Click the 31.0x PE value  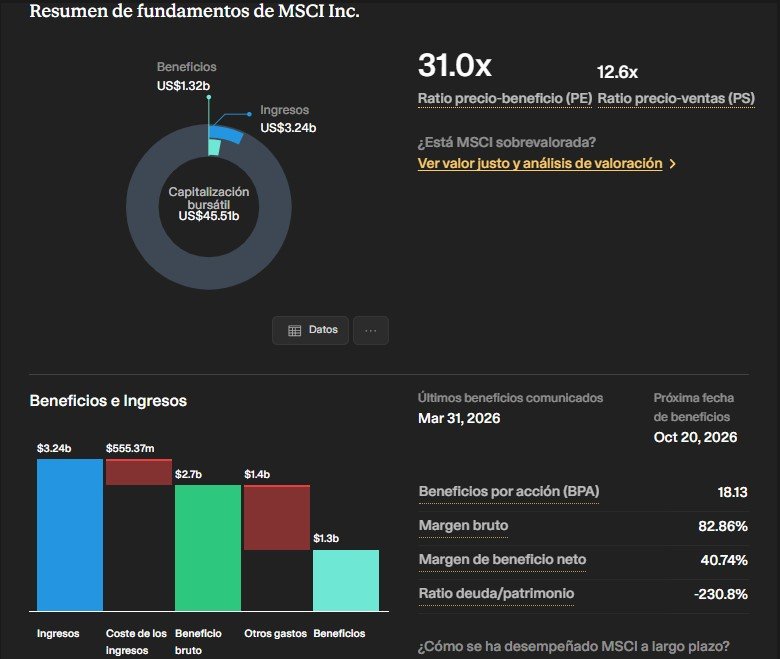(x=455, y=65)
